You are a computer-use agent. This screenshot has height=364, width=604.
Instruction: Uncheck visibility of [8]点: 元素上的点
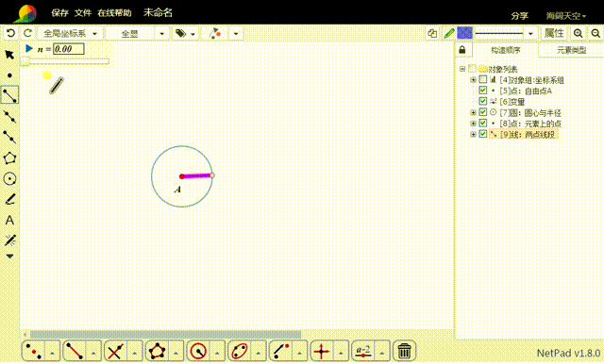tap(483, 124)
